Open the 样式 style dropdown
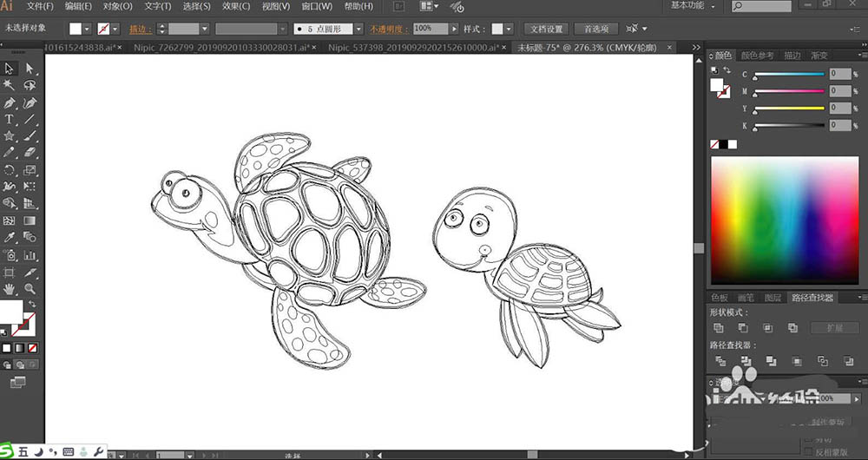 coord(509,29)
